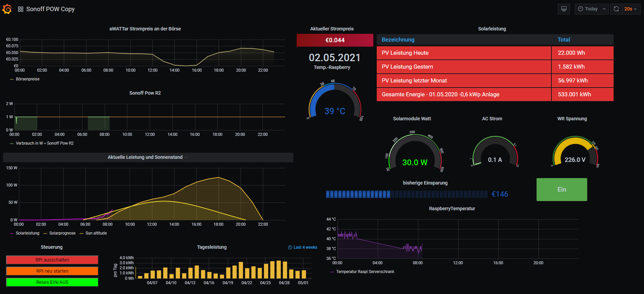Open the Today time range picker
This screenshot has height=294, width=644.
click(591, 9)
